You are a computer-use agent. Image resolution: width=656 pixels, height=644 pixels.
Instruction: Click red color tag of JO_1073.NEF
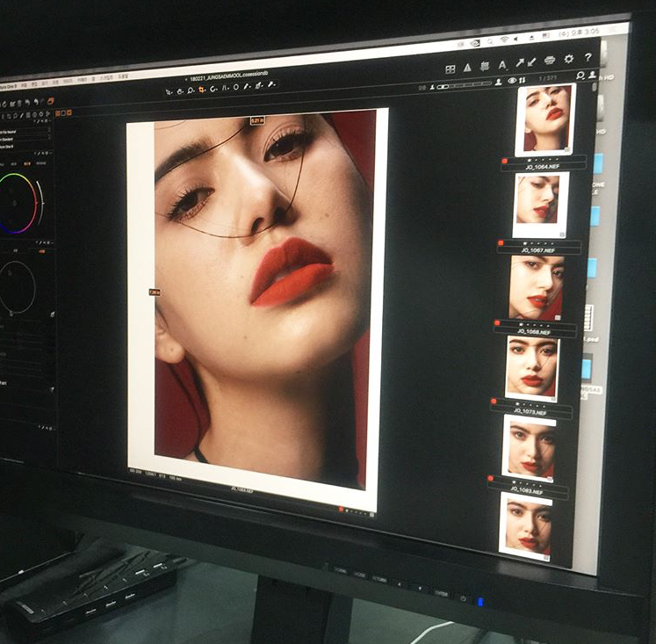(494, 402)
